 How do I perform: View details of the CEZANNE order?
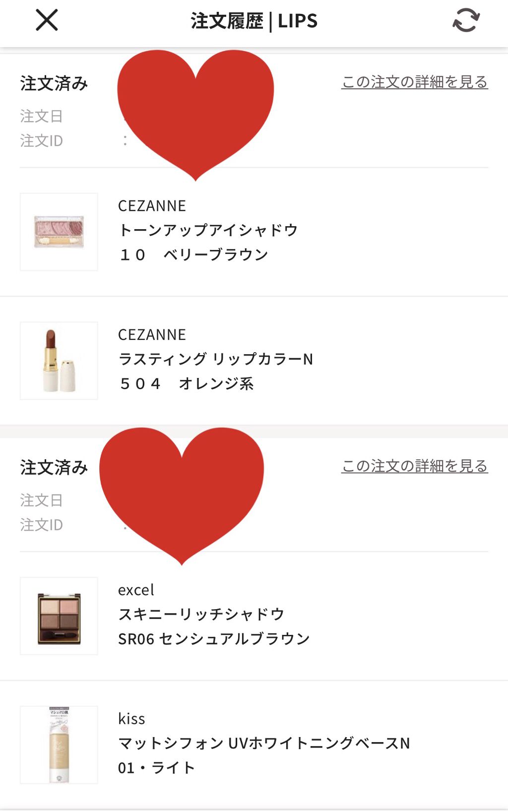[x=414, y=82]
